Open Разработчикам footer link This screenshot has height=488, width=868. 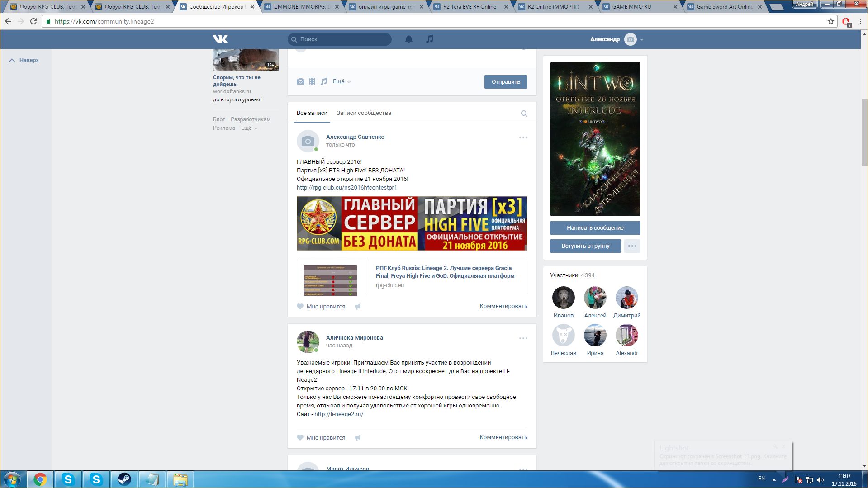[x=251, y=119]
